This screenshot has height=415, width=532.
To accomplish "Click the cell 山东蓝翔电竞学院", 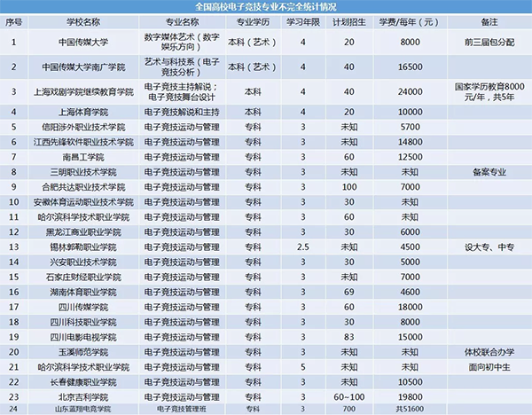I will coord(83,409).
